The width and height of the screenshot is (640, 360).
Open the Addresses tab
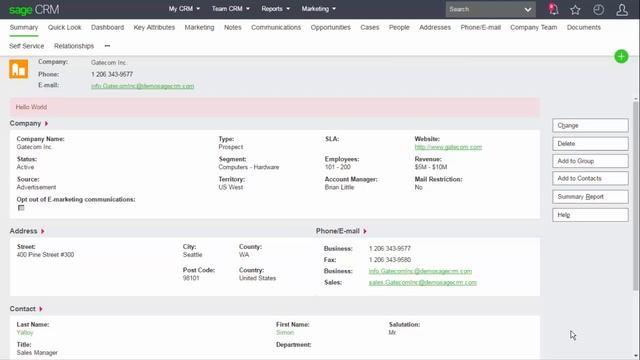(x=435, y=27)
